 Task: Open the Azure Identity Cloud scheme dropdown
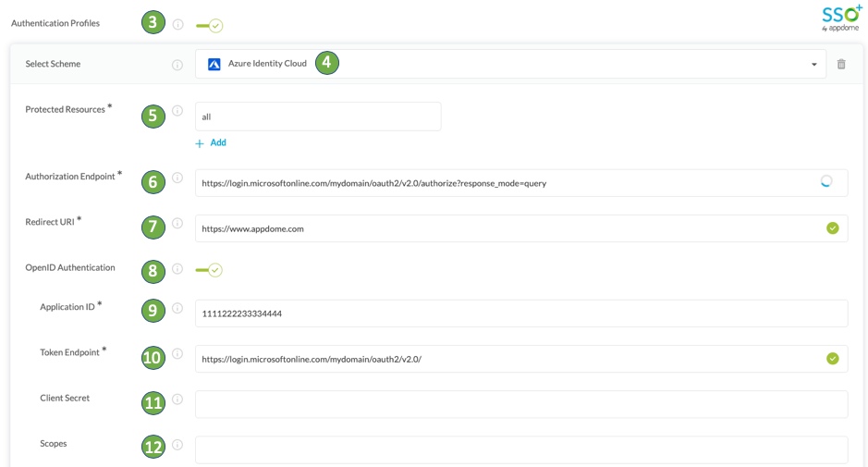(x=508, y=64)
